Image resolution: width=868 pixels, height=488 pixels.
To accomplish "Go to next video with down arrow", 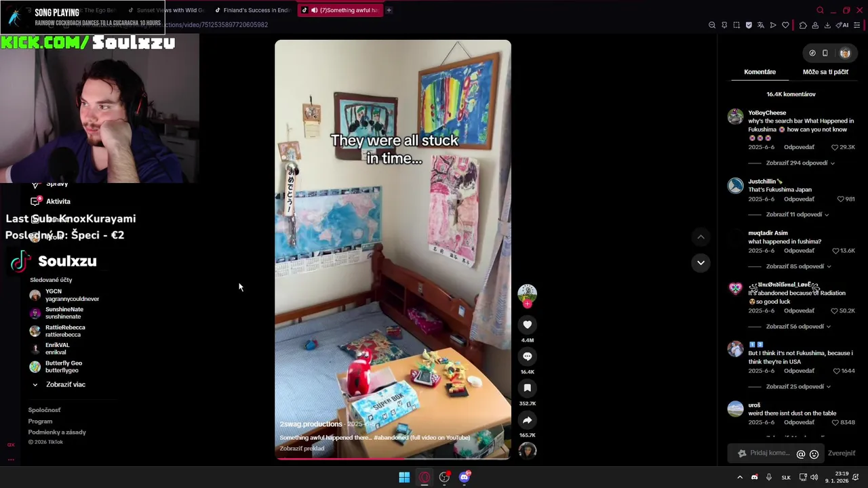I will (701, 262).
